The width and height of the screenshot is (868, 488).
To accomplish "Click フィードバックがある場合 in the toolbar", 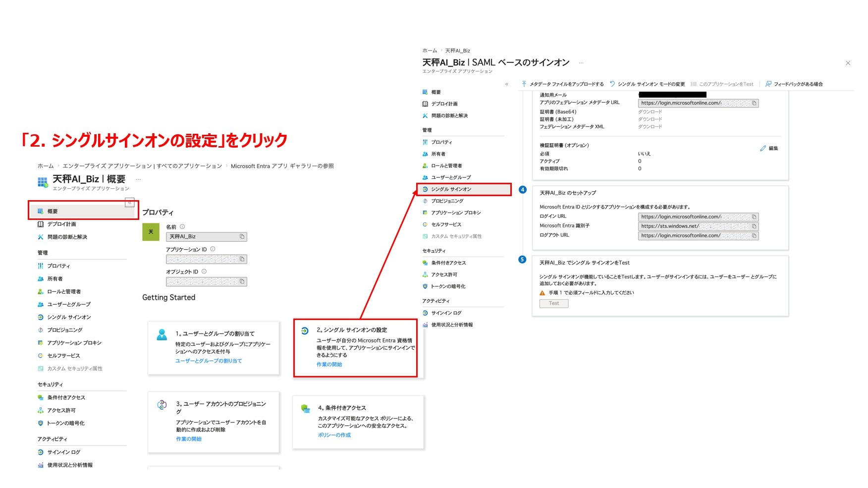I will tap(794, 84).
